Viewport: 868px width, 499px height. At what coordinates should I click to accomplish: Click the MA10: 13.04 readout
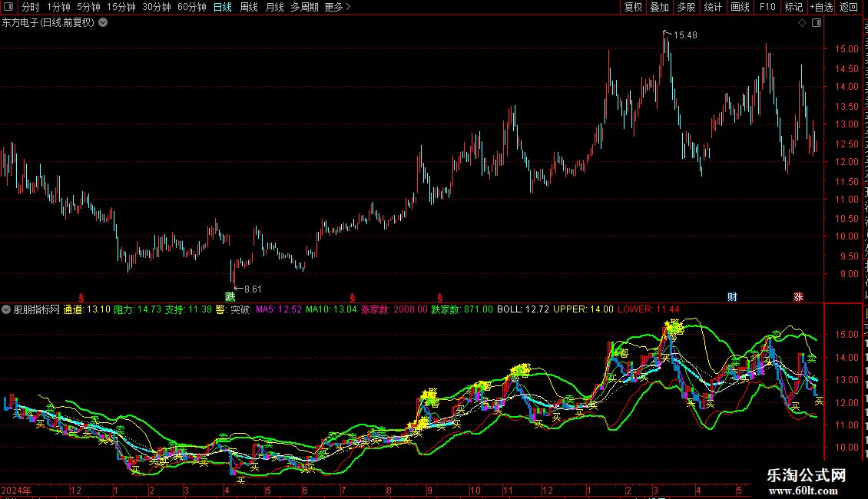point(331,309)
